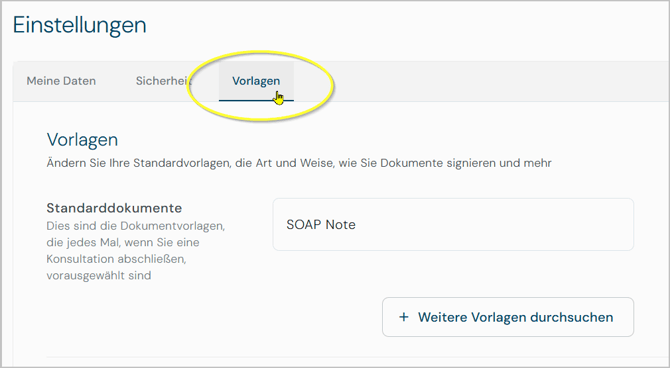Click the Standarddokumente label
670x368 pixels.
tap(114, 208)
